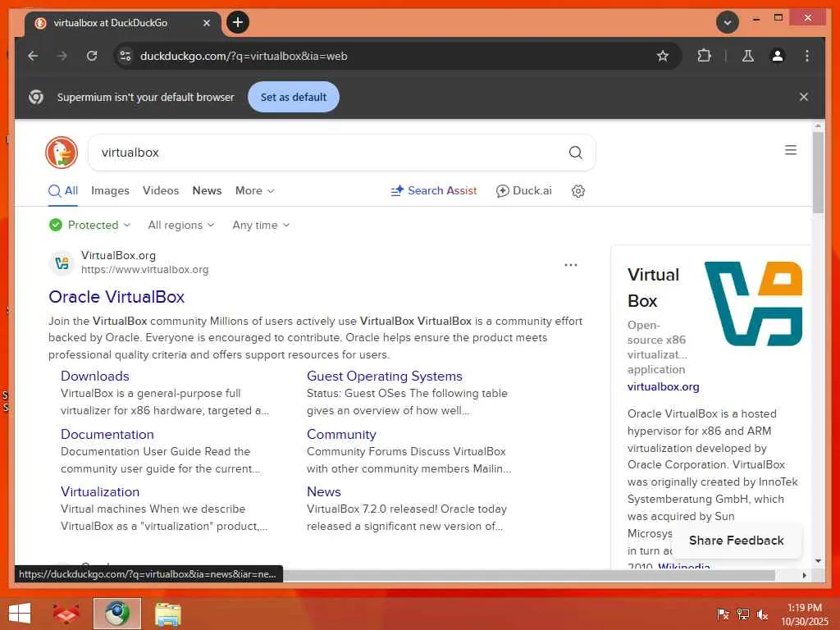Click the forward navigation arrow

62,56
